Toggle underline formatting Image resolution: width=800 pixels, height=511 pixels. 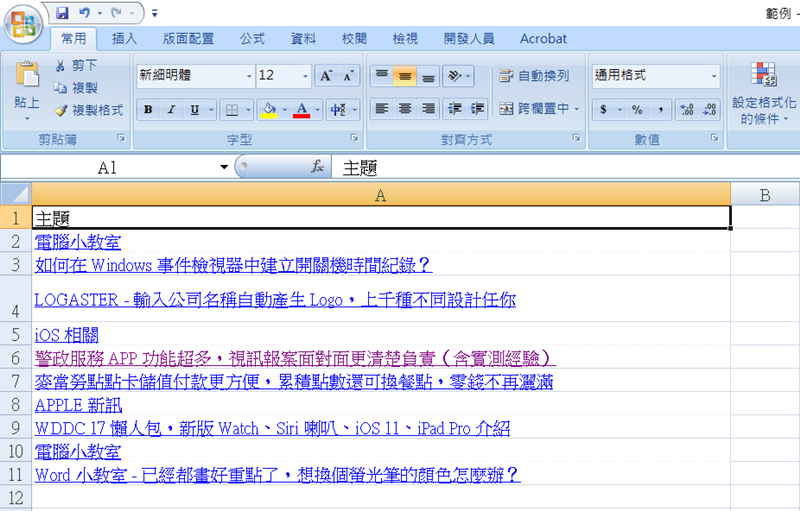[x=194, y=110]
